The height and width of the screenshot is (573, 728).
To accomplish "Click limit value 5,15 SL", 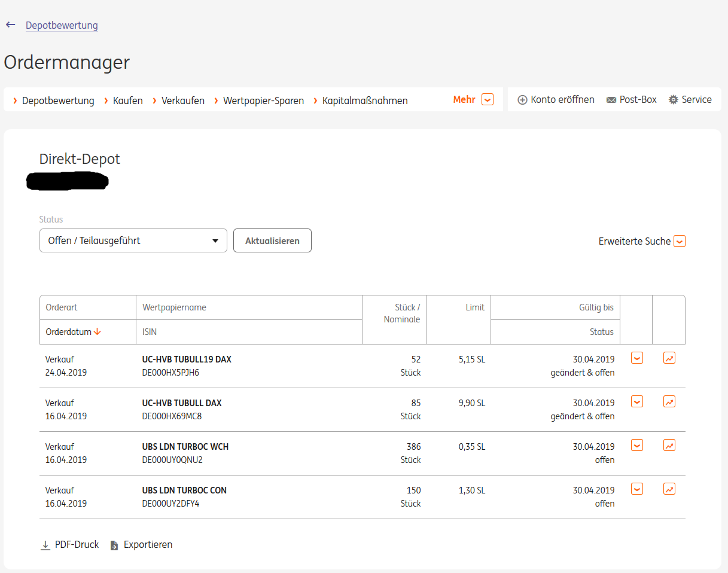I will point(472,359).
